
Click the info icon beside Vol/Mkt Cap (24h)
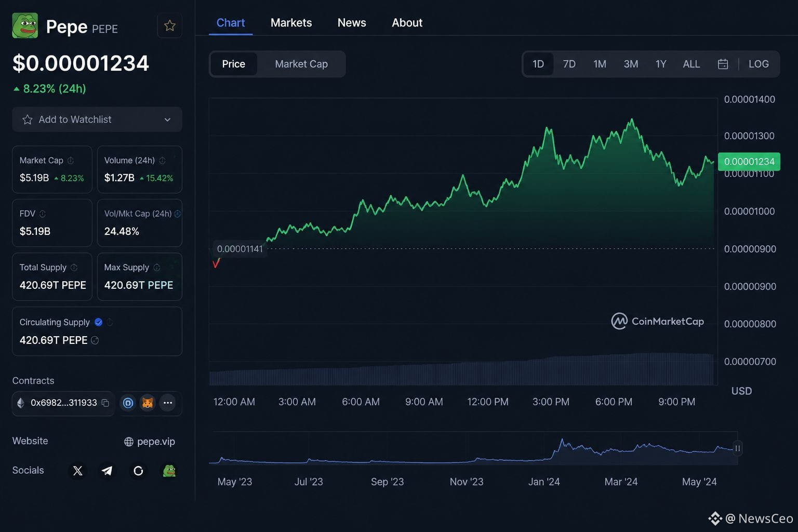(178, 214)
